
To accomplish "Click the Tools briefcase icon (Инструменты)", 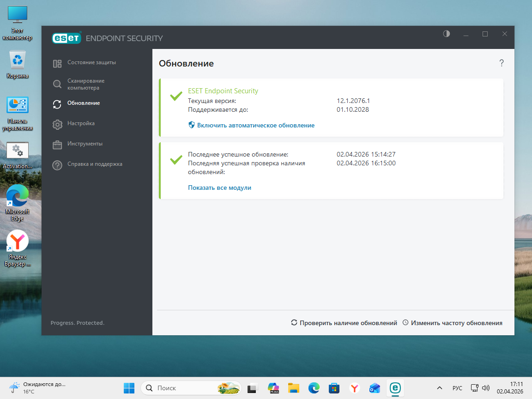I will click(x=57, y=145).
